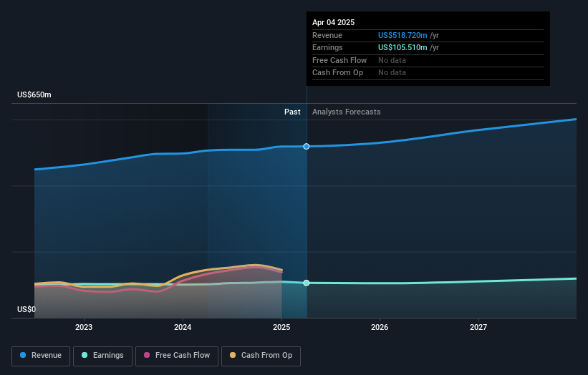Click the teal Earnings legend dot
This screenshot has width=588, height=375.
coord(85,355)
